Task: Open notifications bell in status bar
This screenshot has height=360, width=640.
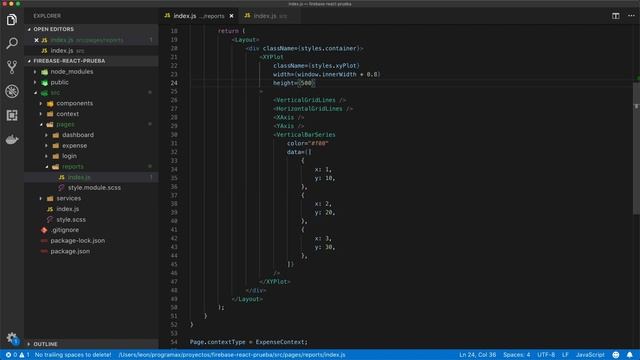Action: 629,355
